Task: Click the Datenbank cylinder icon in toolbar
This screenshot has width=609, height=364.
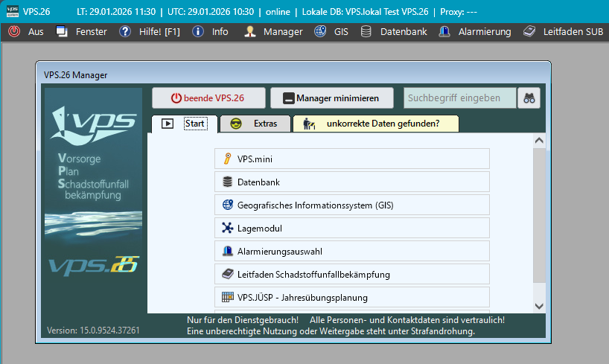Action: click(366, 32)
